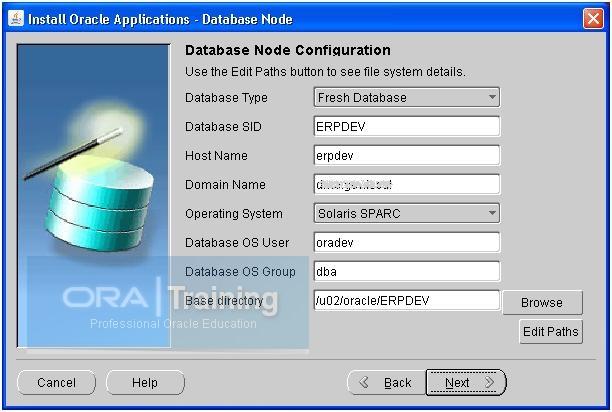Click the Database SID label
The width and height of the screenshot is (612, 412).
click(x=223, y=126)
